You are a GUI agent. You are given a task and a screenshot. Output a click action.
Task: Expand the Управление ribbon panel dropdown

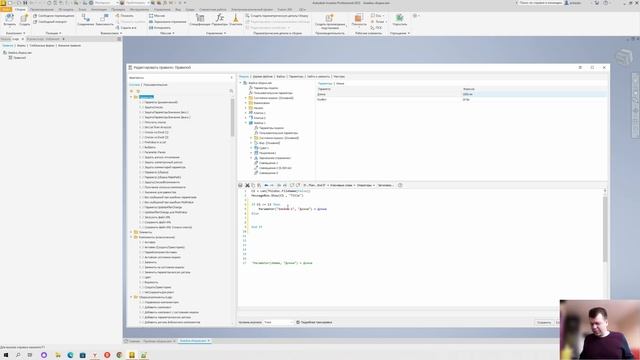point(216,33)
